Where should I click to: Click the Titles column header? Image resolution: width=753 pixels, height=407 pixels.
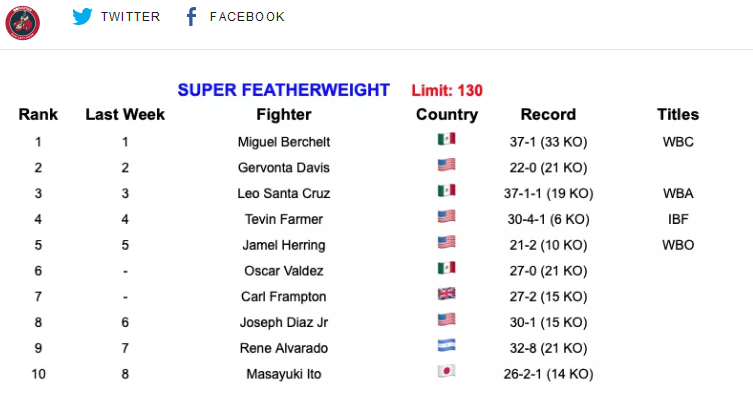(678, 114)
